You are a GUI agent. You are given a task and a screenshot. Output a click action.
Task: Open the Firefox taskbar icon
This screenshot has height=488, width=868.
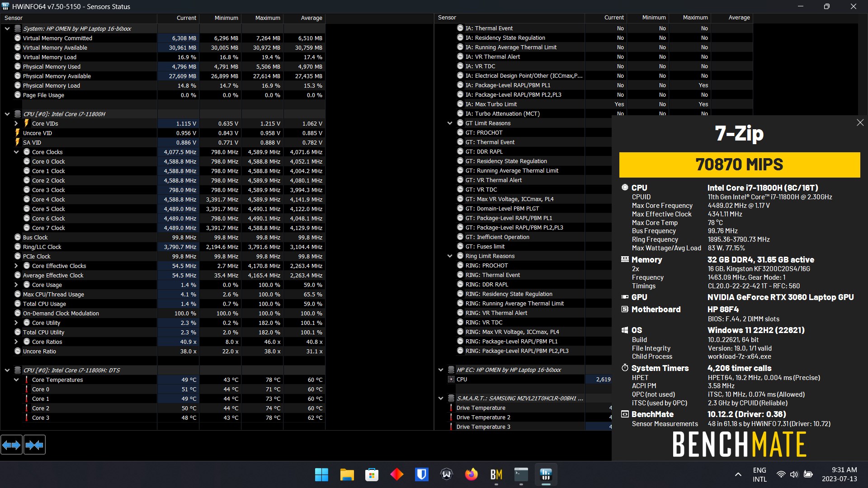(471, 474)
